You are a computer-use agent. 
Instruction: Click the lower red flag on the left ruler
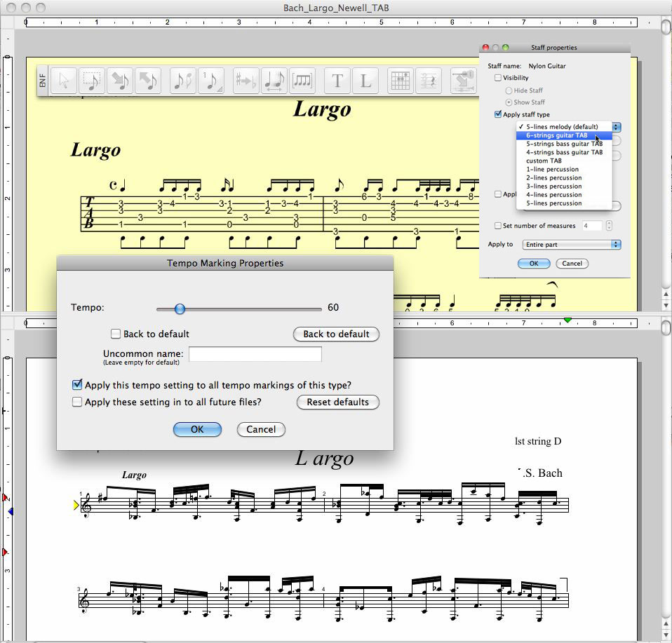point(5,552)
